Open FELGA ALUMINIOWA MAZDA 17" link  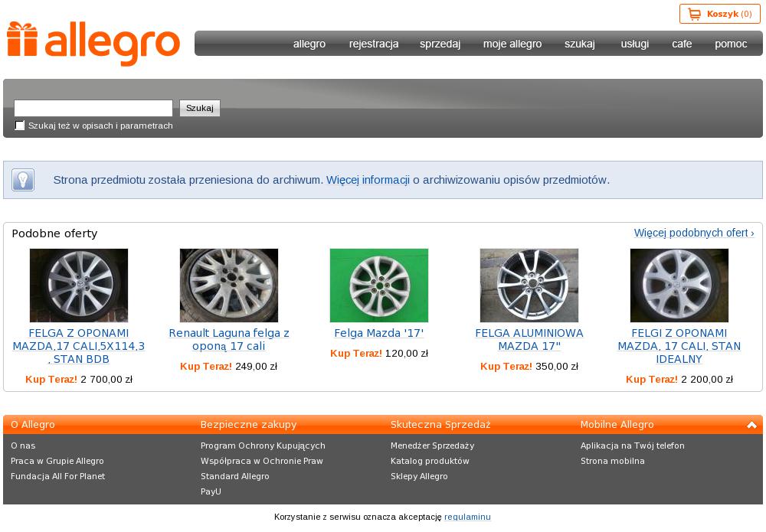pyautogui.click(x=529, y=339)
